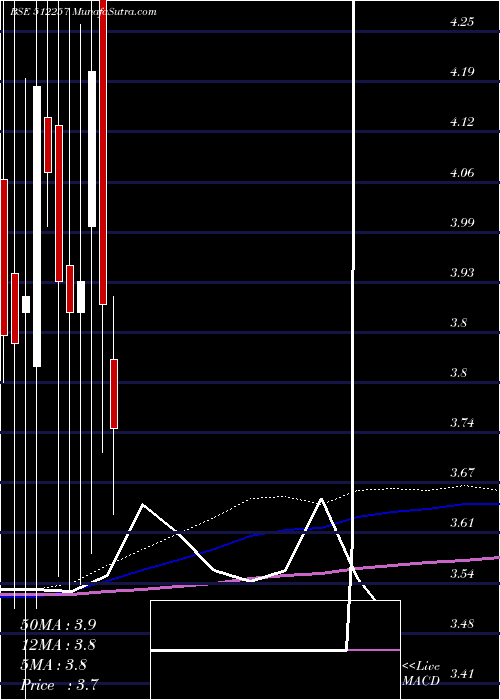Click the 4.06 price axis label
Screen dimensions: 500x700
[462, 172]
